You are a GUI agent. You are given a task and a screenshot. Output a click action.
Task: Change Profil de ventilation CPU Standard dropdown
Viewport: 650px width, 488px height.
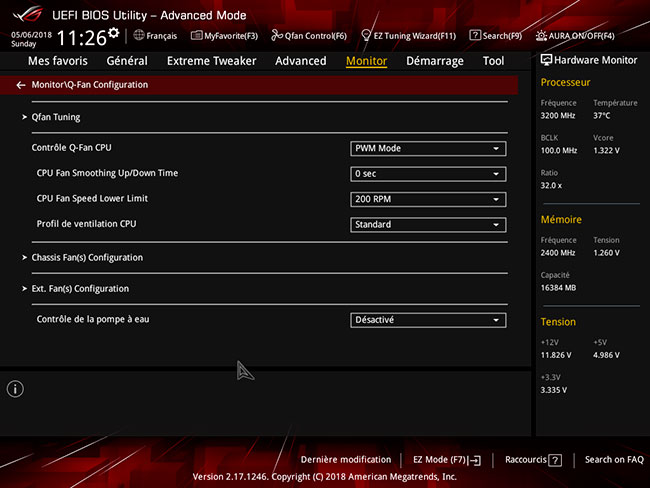[x=428, y=224]
